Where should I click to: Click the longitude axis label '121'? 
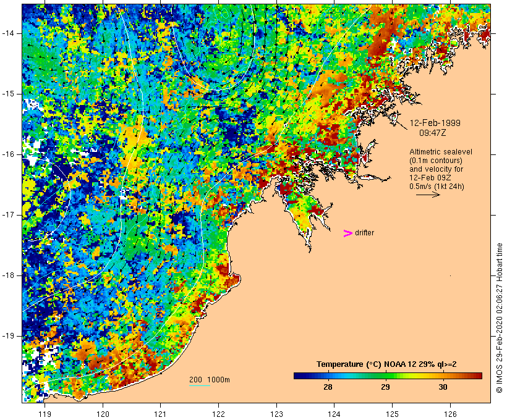161,414
